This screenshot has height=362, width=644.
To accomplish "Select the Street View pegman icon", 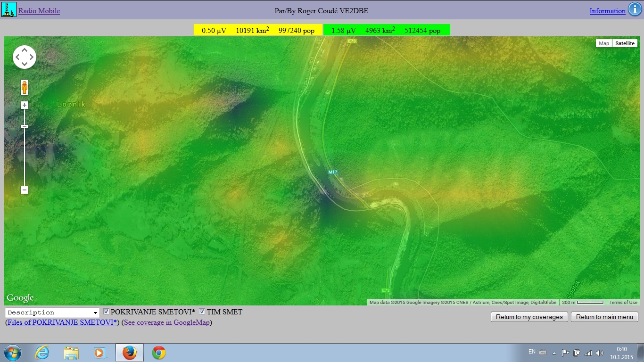I will coord(25,88).
